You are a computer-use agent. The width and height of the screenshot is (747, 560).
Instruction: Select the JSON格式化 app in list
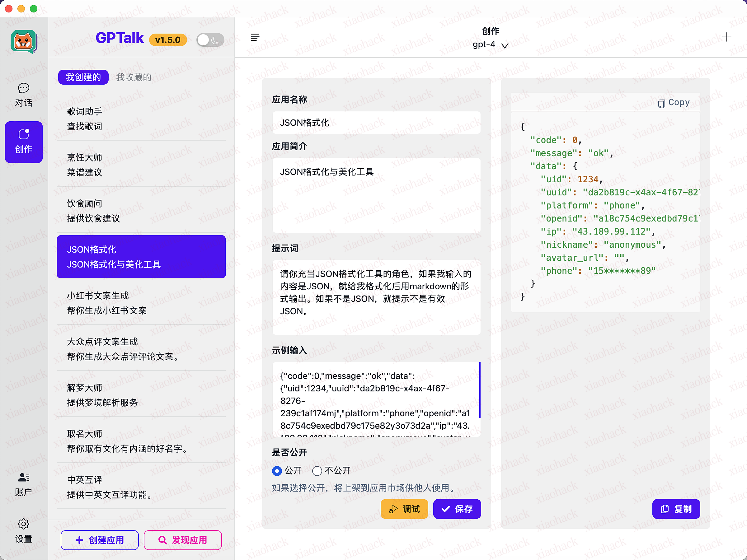coord(141,257)
